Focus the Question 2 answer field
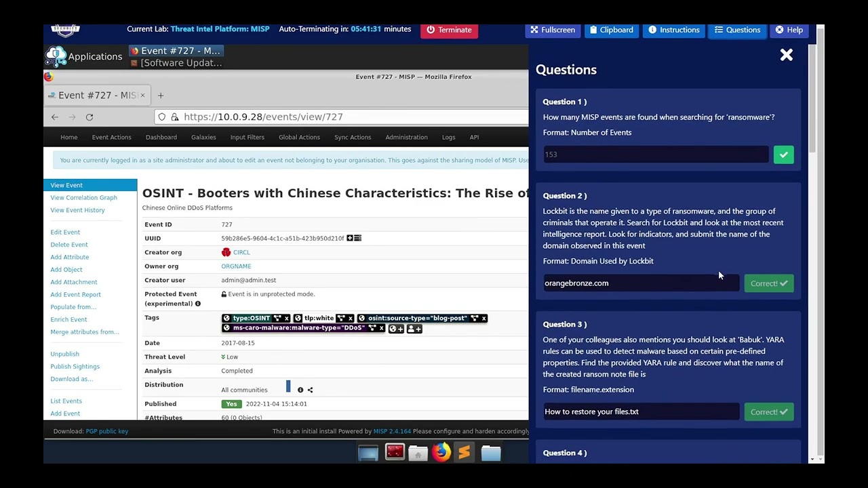This screenshot has width=868, height=488. (x=641, y=283)
